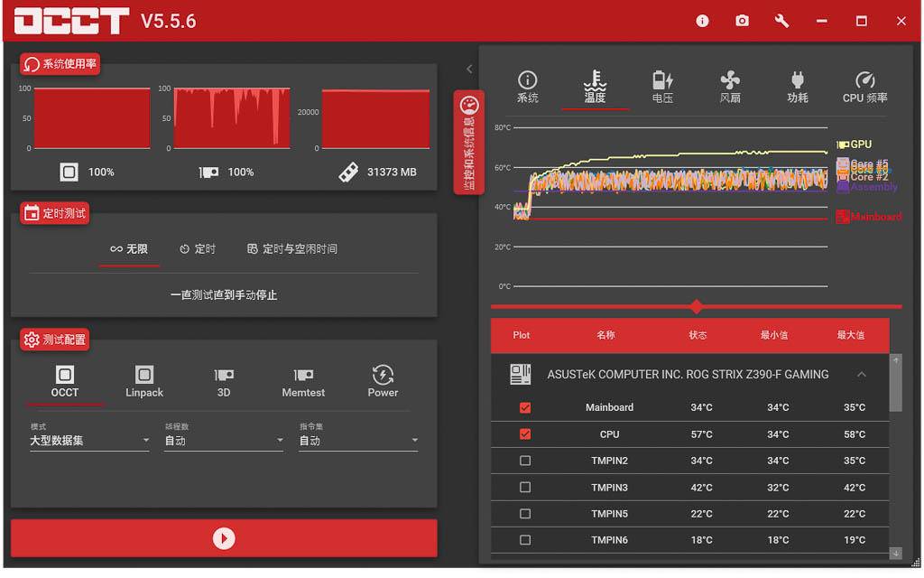
Task: Check the TMPIN5 plot checkbox
Action: [x=525, y=514]
